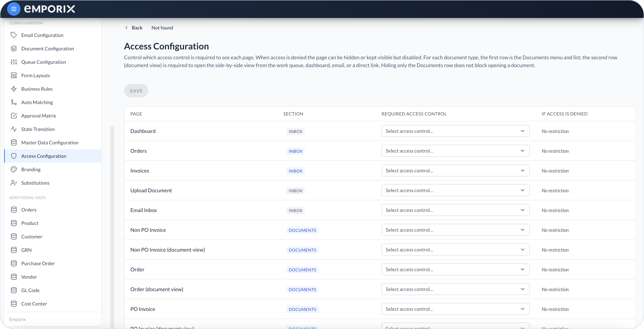
Task: Click Email Inbox 'No restriction' text
Action: coord(555,210)
